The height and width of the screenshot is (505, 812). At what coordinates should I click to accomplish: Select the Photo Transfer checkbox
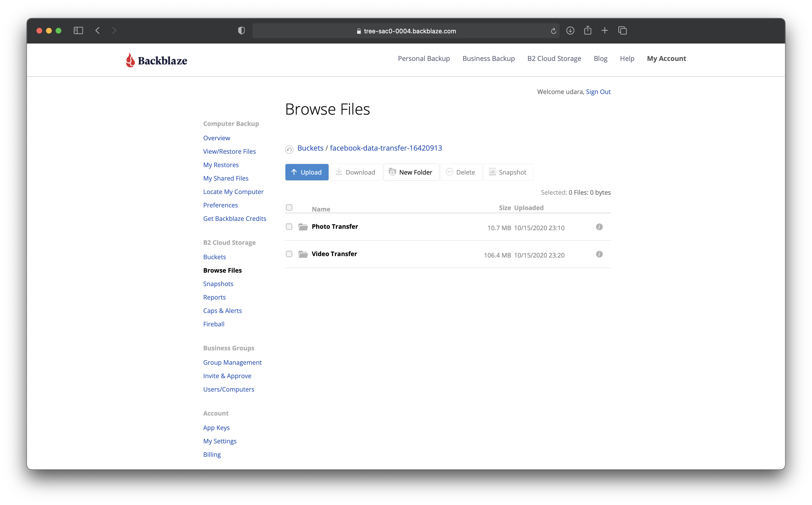pyautogui.click(x=289, y=227)
